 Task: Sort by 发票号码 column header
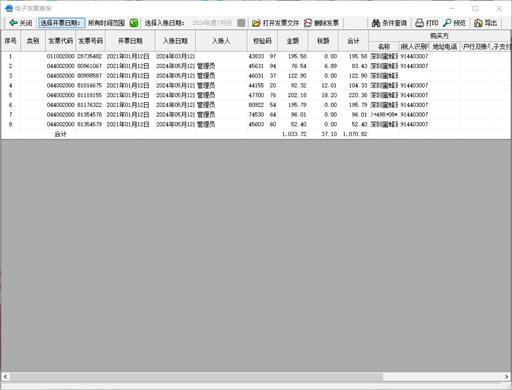click(x=90, y=41)
